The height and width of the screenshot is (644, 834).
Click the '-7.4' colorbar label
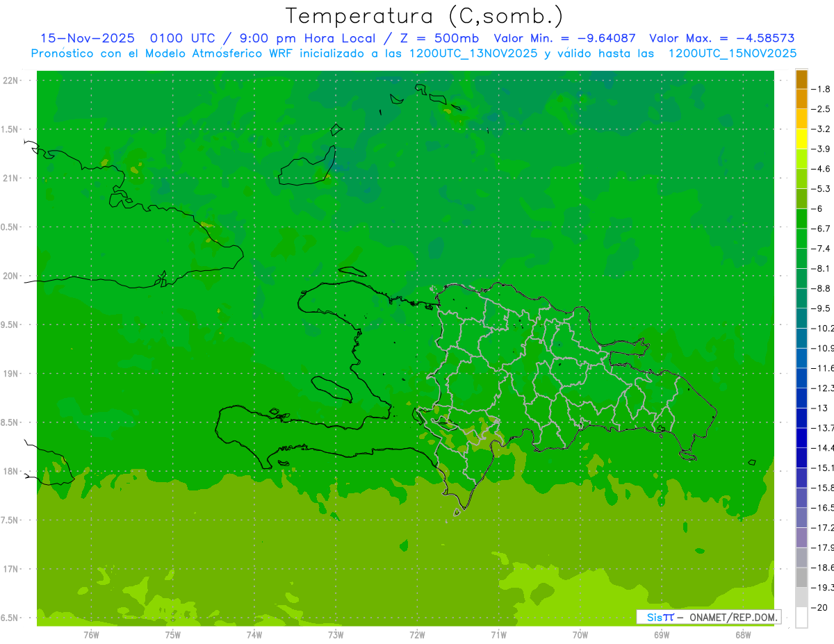(822, 249)
